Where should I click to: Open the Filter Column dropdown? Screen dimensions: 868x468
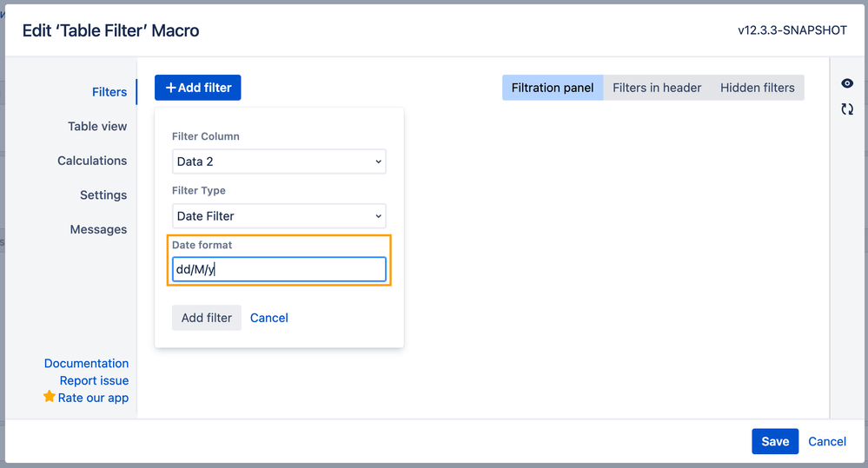279,161
